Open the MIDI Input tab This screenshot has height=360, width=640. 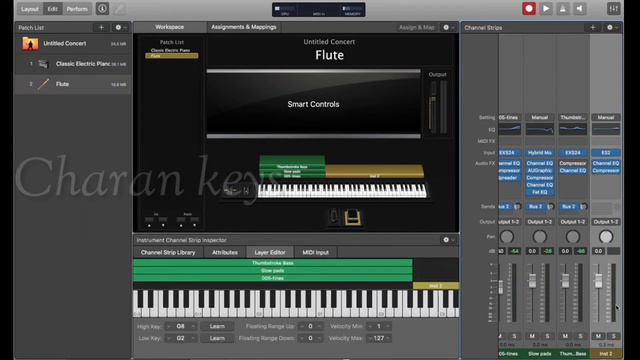click(316, 252)
